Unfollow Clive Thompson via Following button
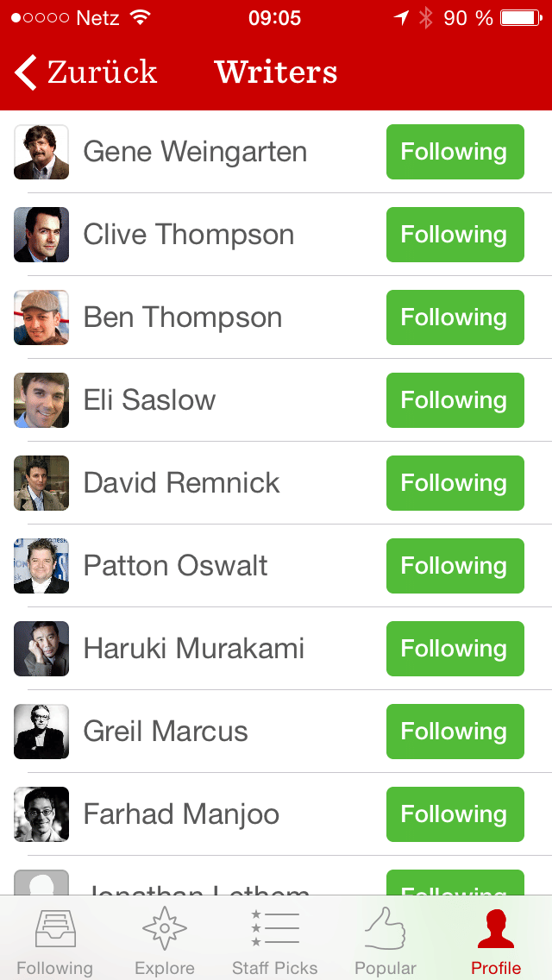The height and width of the screenshot is (980, 552). click(455, 235)
